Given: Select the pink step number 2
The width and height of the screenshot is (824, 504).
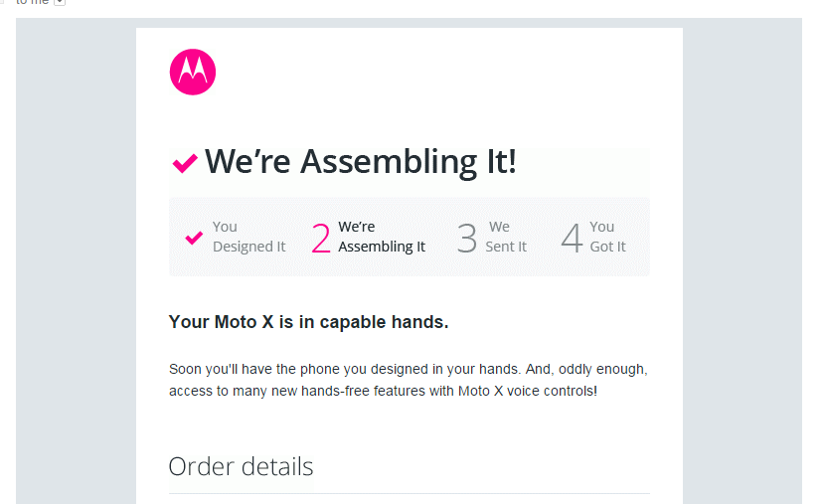Looking at the screenshot, I should pyautogui.click(x=320, y=239).
